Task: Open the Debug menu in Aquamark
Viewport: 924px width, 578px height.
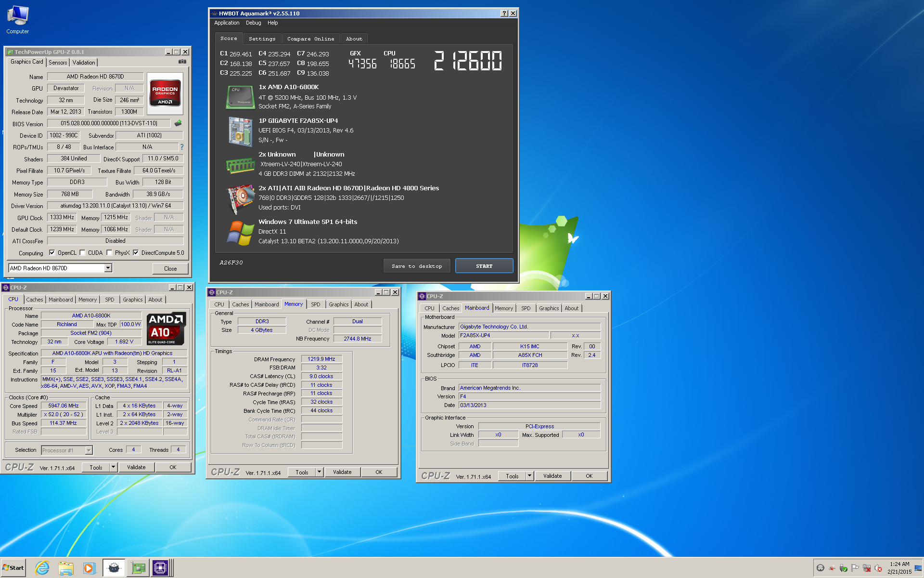Action: coord(254,23)
